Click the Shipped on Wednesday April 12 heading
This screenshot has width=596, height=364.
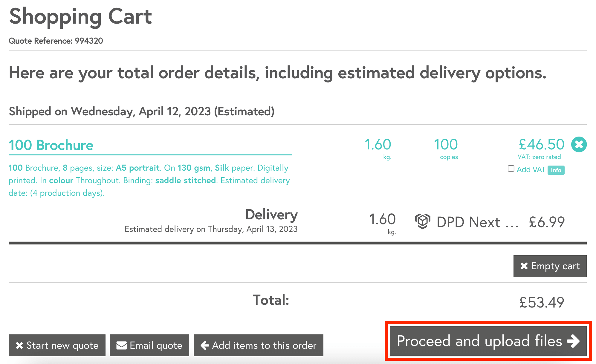coord(142,111)
